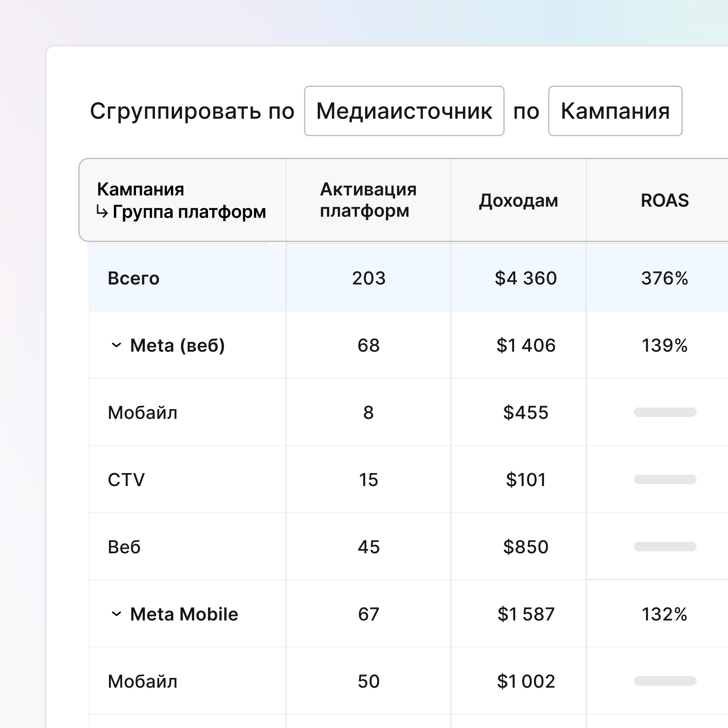Collapse the Meta (веб) row chevron
This screenshot has width=728, height=728.
[116, 345]
